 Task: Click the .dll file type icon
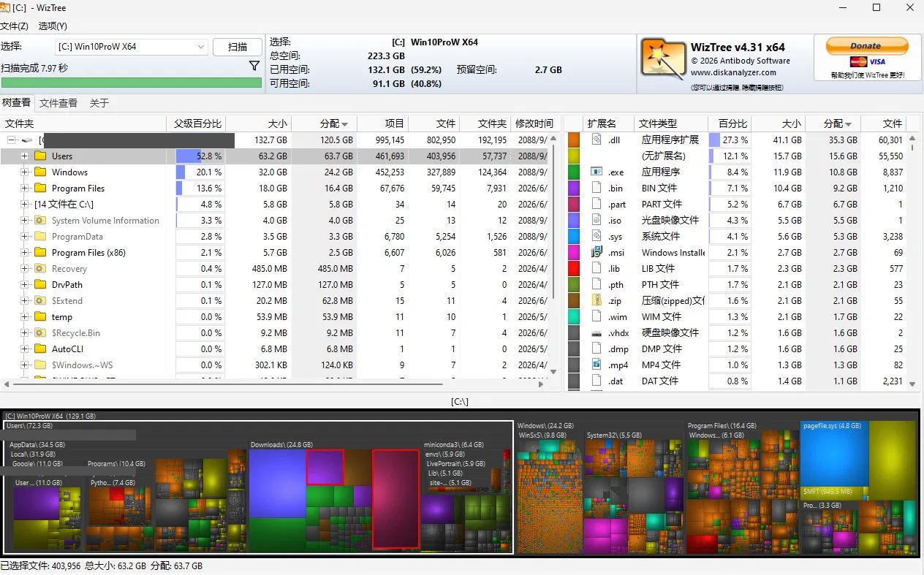click(x=596, y=140)
